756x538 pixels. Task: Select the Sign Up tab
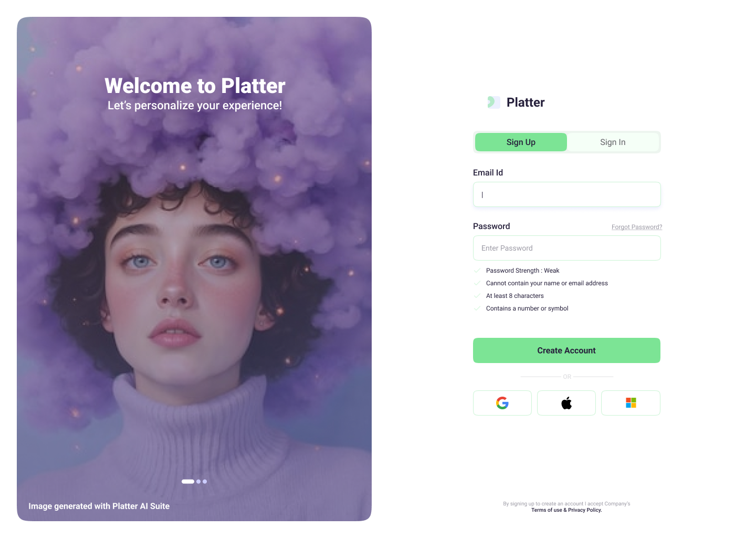pyautogui.click(x=521, y=142)
